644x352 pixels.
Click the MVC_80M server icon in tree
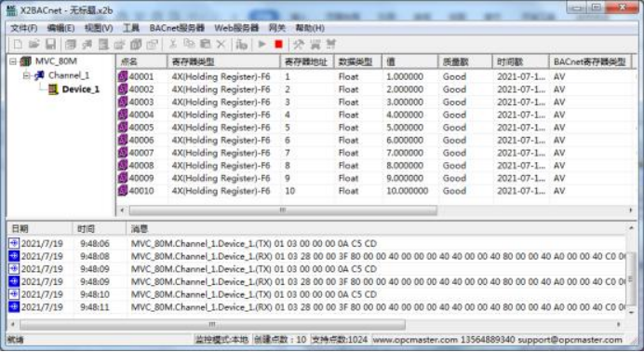click(x=25, y=61)
